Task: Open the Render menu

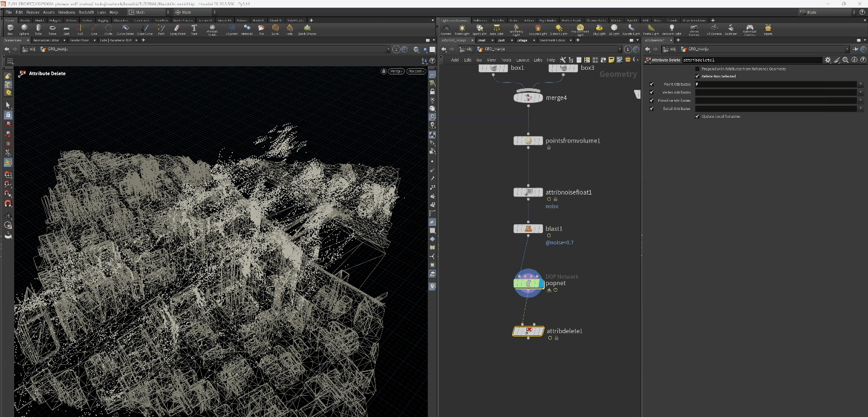Action: pos(32,12)
